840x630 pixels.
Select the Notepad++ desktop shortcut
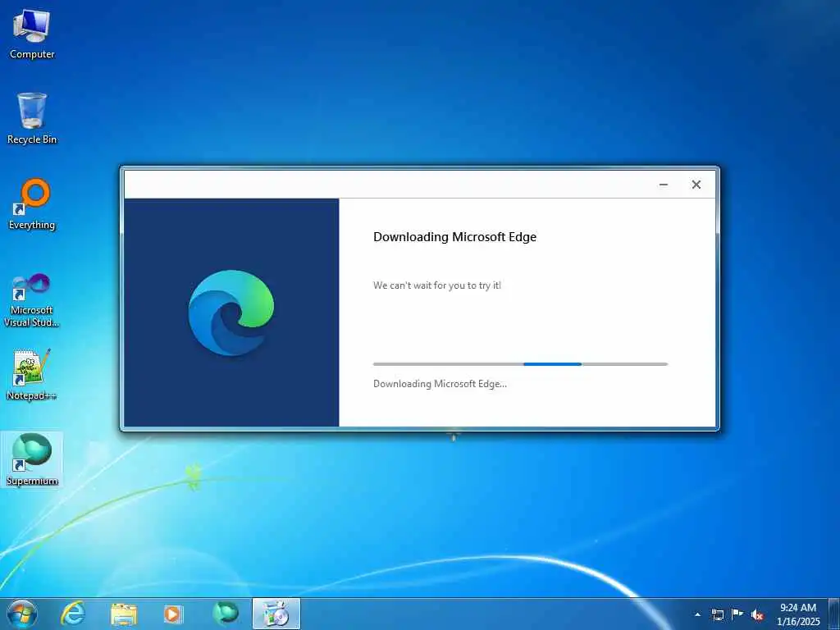pos(32,374)
